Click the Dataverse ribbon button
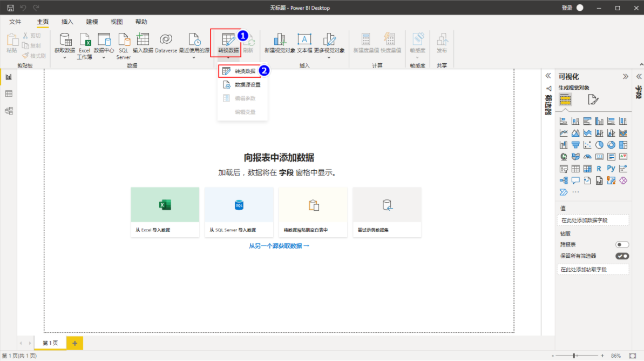The width and height of the screenshot is (644, 361). 166,44
